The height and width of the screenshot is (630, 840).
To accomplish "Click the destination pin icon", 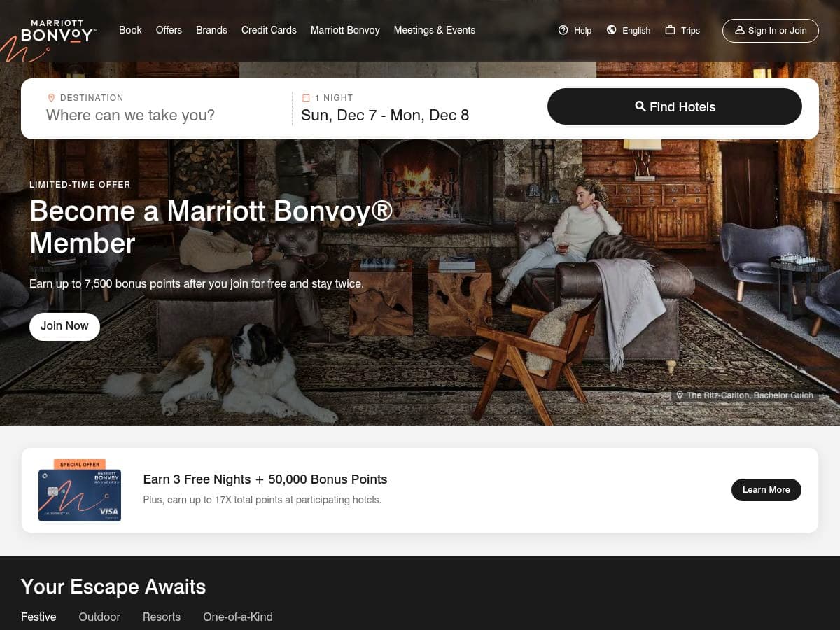I will pos(51,98).
